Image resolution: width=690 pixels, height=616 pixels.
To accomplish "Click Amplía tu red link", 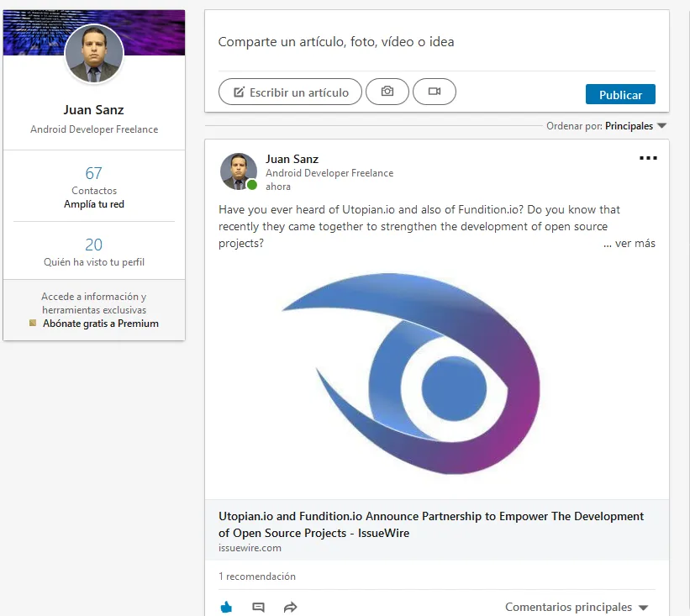I will [x=94, y=204].
